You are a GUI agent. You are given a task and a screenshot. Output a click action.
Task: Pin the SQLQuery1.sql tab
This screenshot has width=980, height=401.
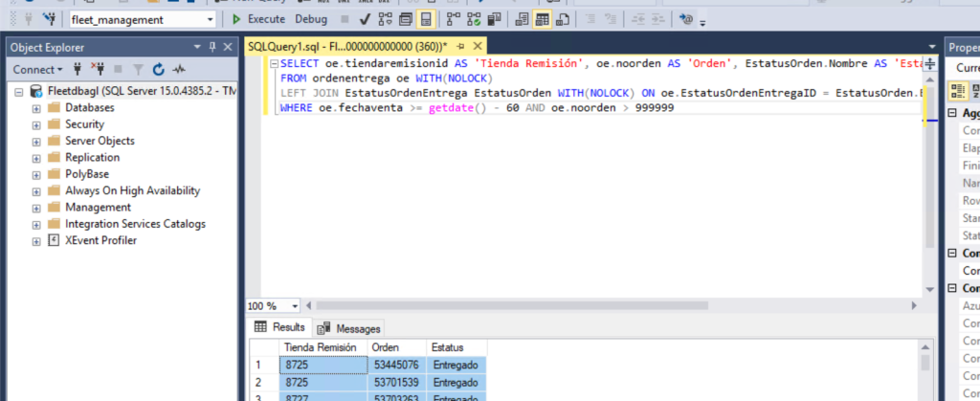coord(460,47)
